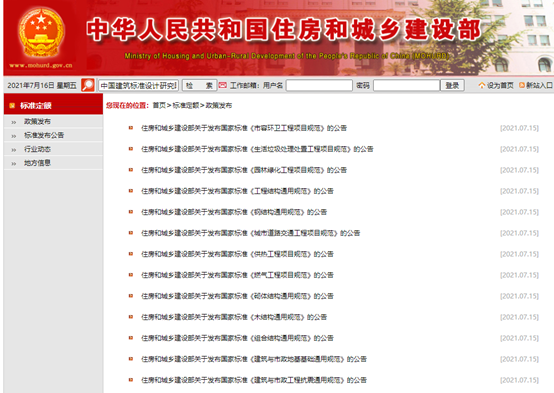Click the 检索 search button
Image resolution: width=554 pixels, height=393 pixels.
200,86
